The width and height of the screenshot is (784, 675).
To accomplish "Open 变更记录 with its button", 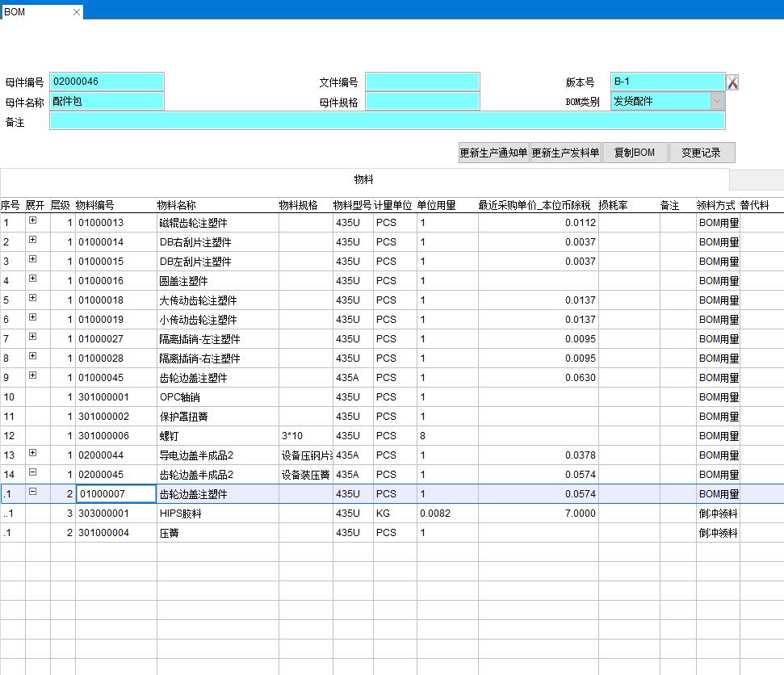I will (x=702, y=152).
